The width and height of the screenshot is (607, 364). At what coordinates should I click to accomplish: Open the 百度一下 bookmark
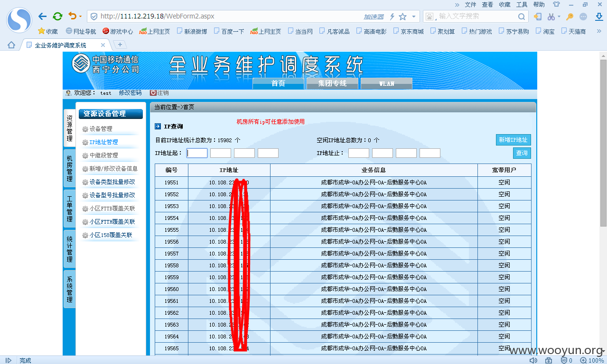coord(229,31)
